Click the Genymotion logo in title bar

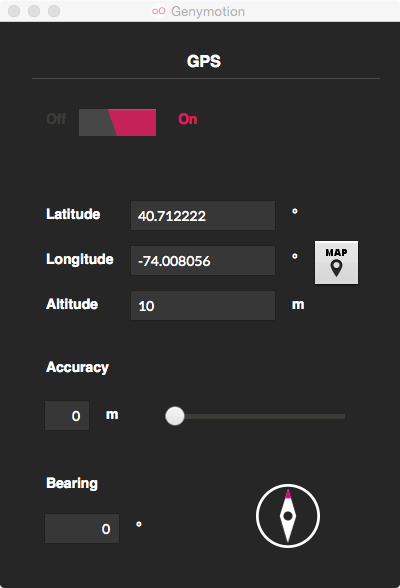[x=159, y=11]
